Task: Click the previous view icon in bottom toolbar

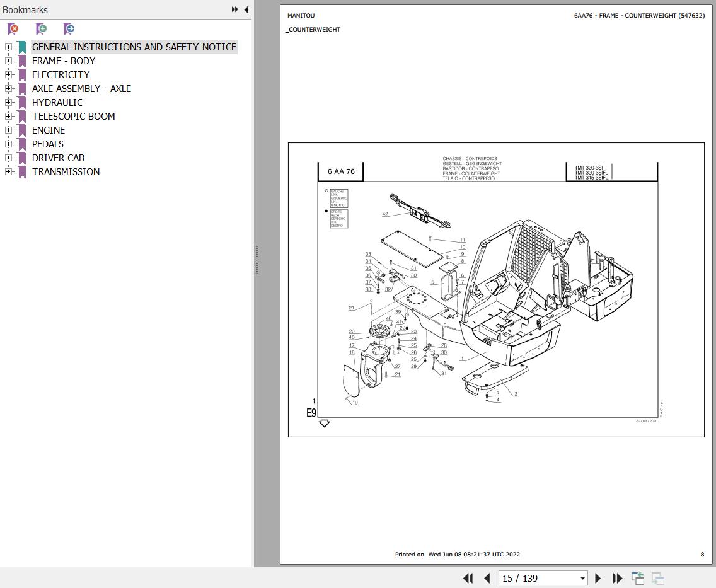Action: [637, 579]
